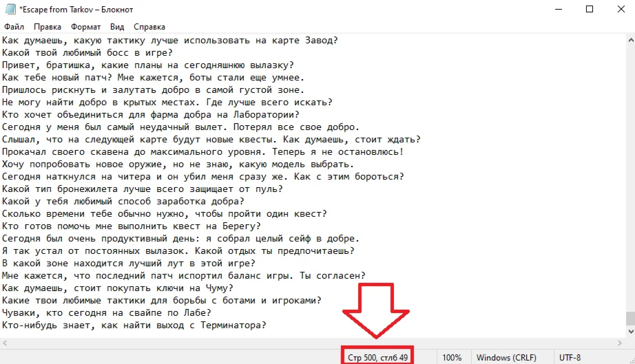Click the line starting 'Привет, братишка'
This screenshot has width=635, height=364.
click(148, 65)
